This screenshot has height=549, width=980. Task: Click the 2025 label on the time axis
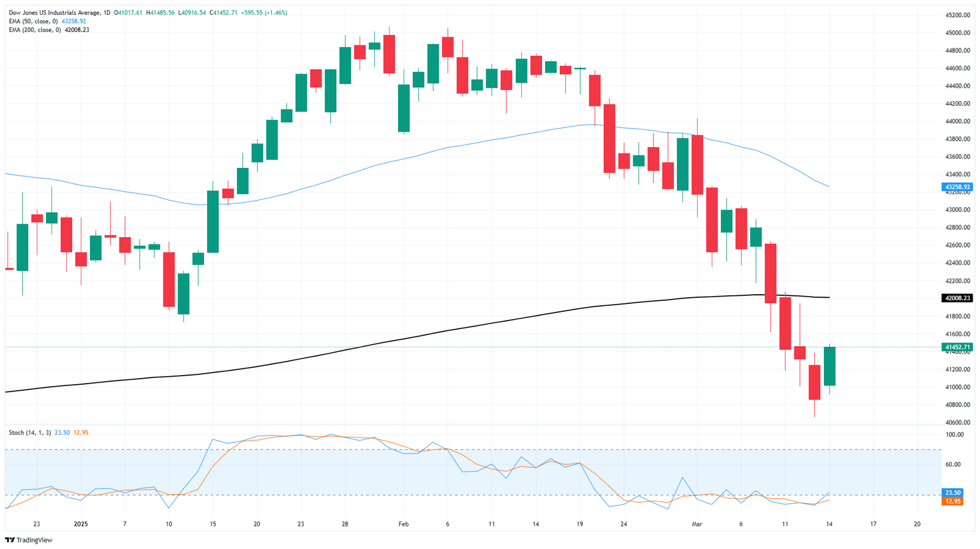point(81,524)
